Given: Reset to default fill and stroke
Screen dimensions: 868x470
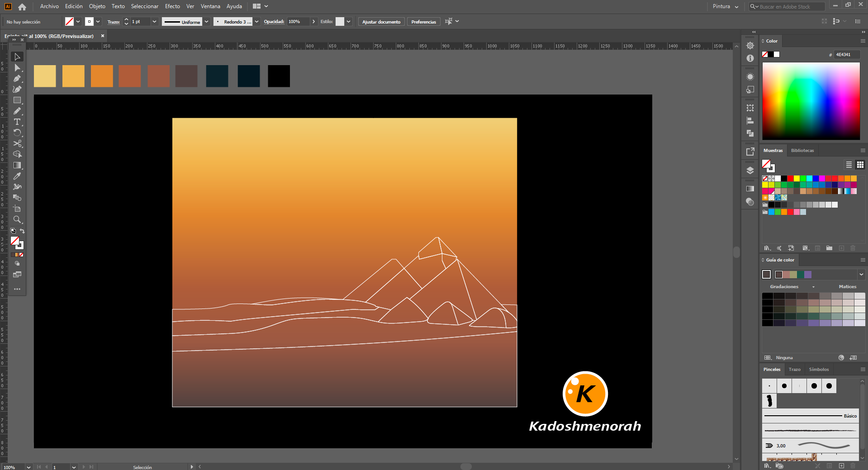Looking at the screenshot, I should tap(13, 231).
